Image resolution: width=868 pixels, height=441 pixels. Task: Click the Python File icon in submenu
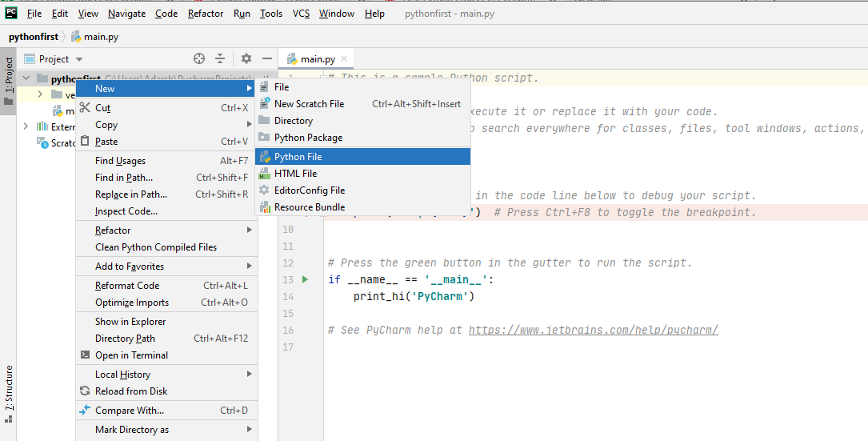[x=265, y=157]
